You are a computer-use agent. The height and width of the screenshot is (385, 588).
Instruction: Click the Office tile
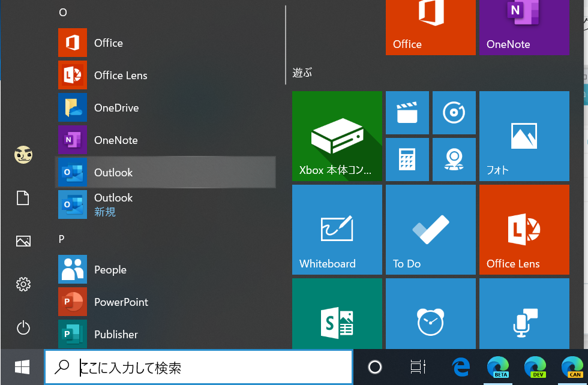[431, 28]
